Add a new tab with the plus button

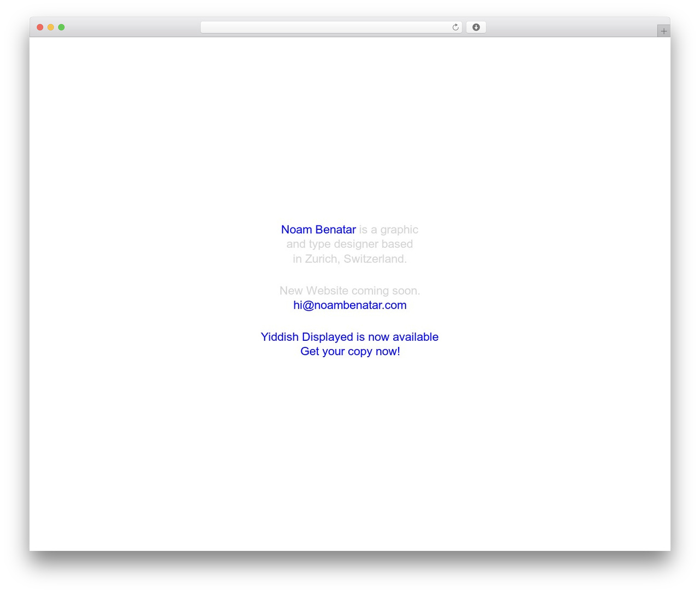[x=663, y=31]
